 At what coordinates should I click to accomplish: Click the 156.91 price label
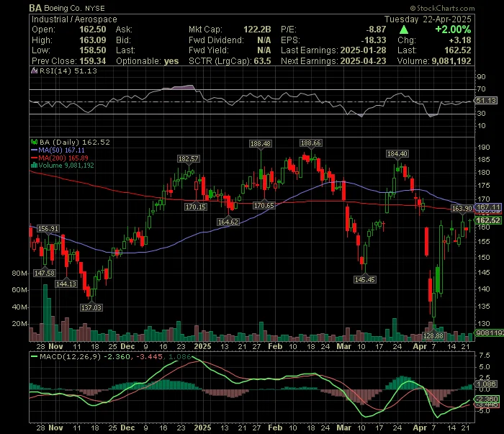48,229
